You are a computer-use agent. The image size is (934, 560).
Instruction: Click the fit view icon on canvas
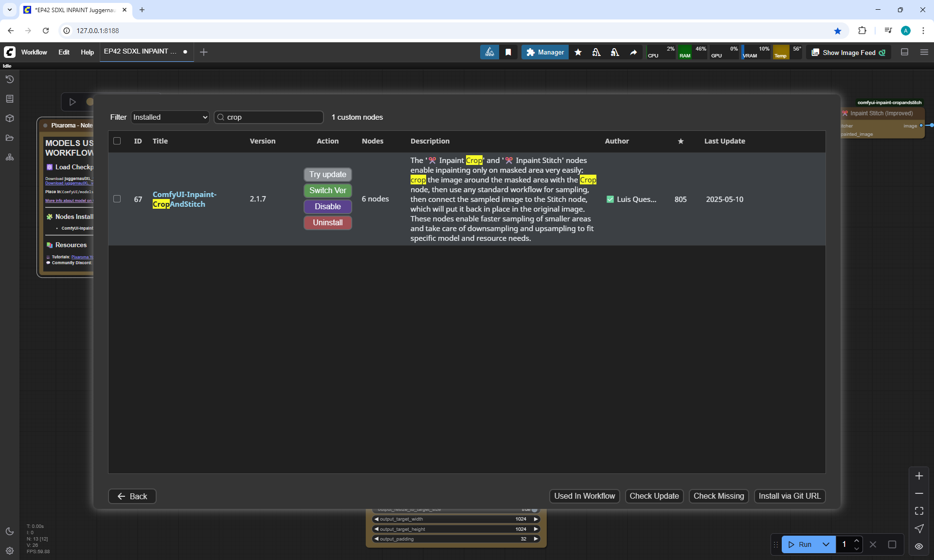(919, 511)
